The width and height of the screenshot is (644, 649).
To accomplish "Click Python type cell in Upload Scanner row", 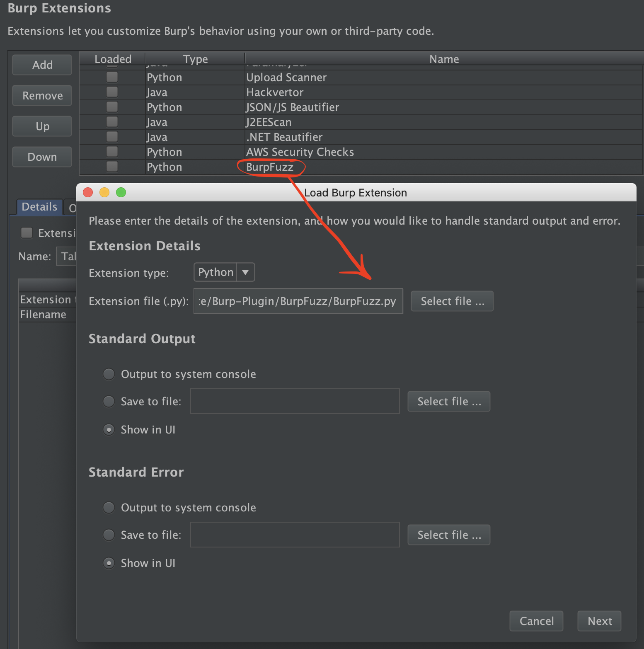I will click(195, 77).
